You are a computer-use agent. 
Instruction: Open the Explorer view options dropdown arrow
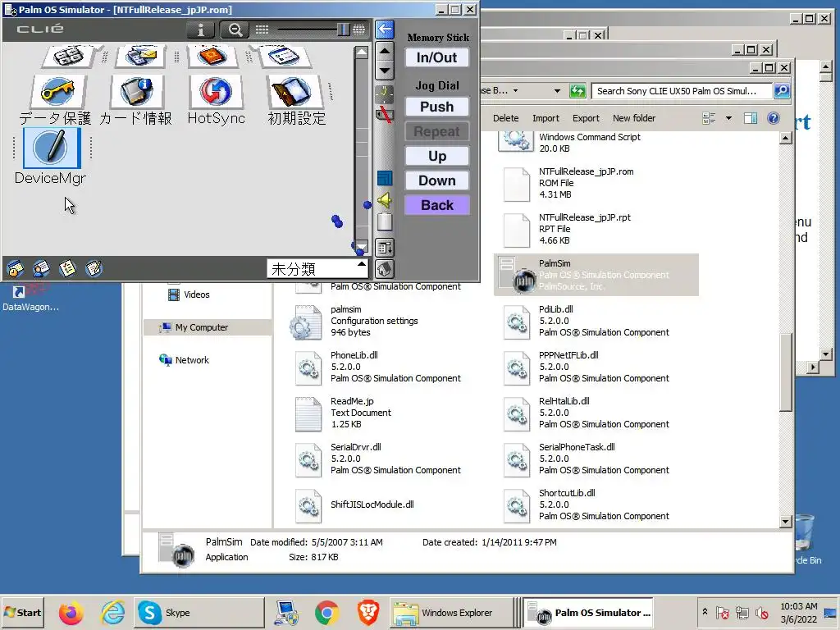pyautogui.click(x=728, y=118)
